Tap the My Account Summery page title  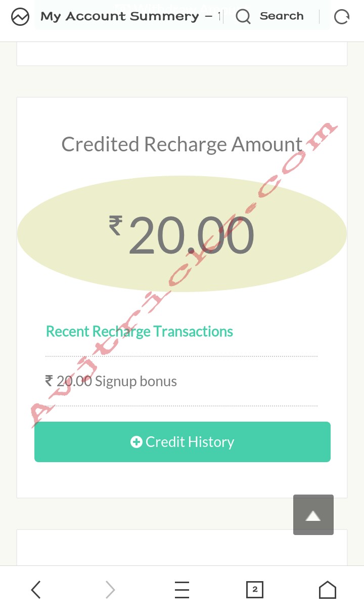click(119, 17)
